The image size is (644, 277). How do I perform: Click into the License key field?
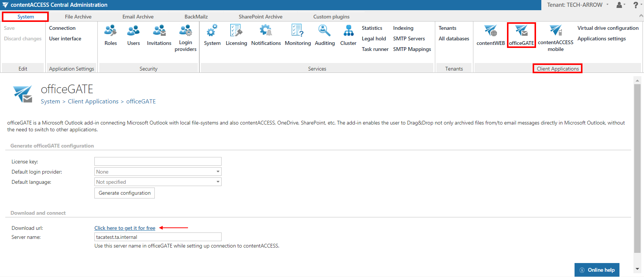tap(158, 162)
